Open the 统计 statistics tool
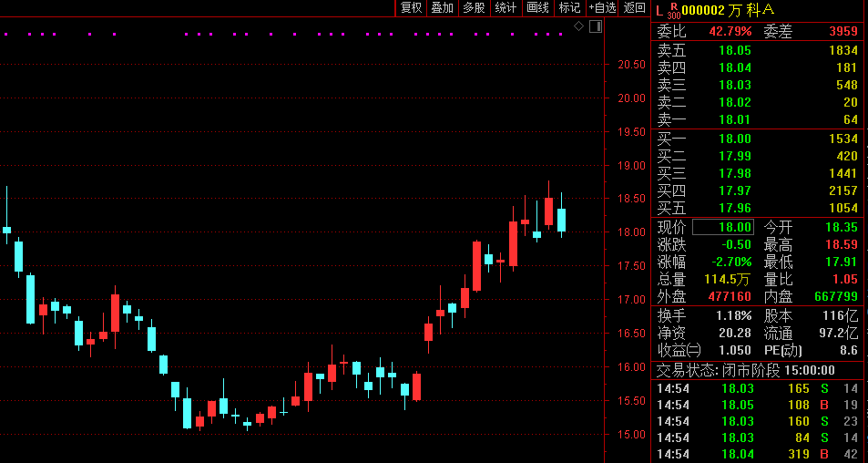This screenshot has height=463, width=868. click(505, 8)
